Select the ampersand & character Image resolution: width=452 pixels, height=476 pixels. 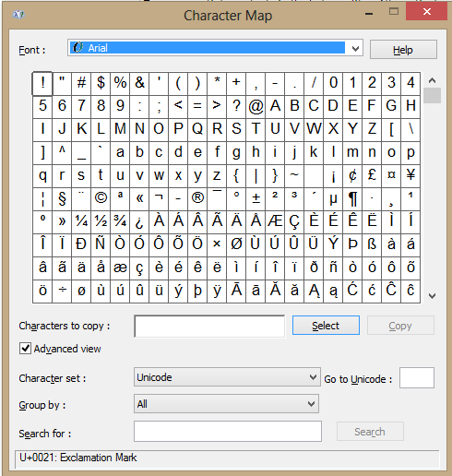click(x=139, y=83)
